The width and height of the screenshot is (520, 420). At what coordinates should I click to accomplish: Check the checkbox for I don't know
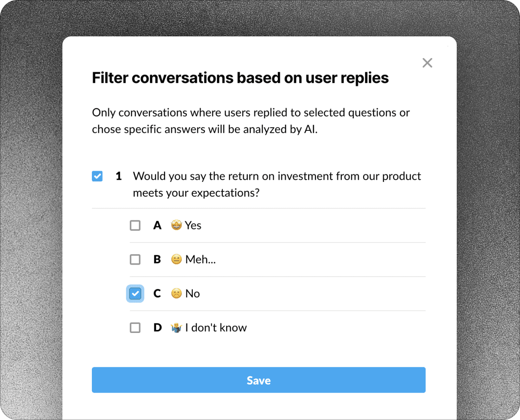pos(135,327)
